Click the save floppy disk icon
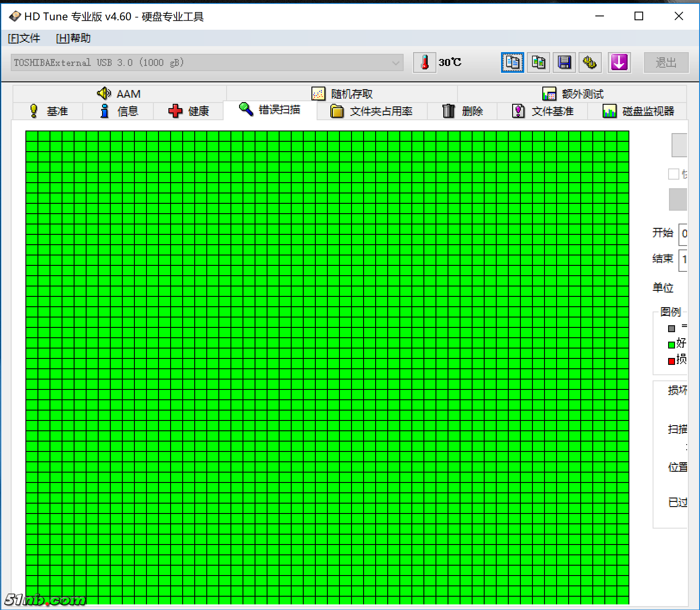700x610 pixels. [x=564, y=62]
